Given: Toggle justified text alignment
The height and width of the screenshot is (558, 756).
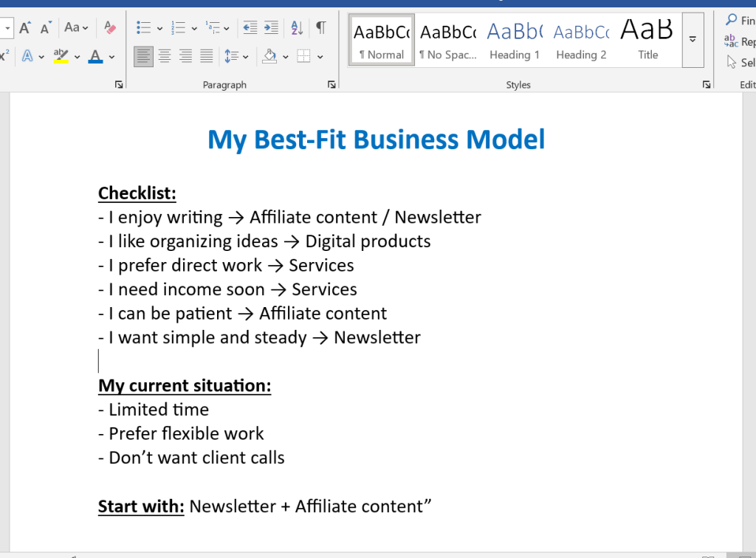Looking at the screenshot, I should pyautogui.click(x=205, y=55).
